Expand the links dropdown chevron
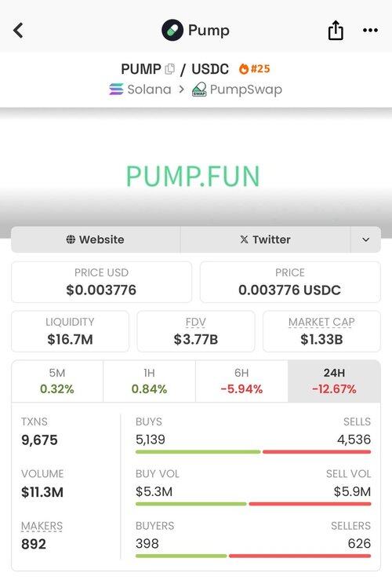The image size is (392, 580). [365, 239]
